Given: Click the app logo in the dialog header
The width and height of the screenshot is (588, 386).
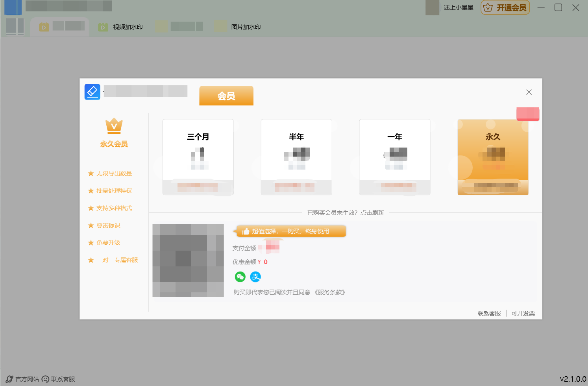Looking at the screenshot, I should click(x=92, y=92).
